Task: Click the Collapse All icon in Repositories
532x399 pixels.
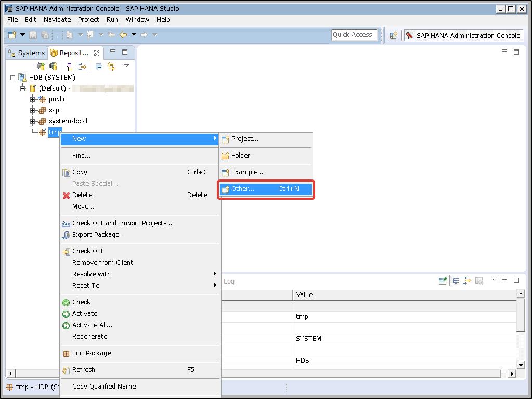Action: click(x=99, y=67)
